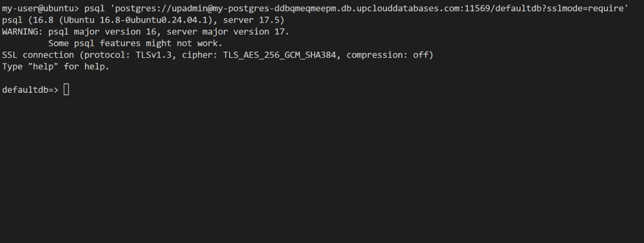
Task: Click the TLS_AES_256_GCM_SHA384 cipher name
Action: tap(279, 55)
